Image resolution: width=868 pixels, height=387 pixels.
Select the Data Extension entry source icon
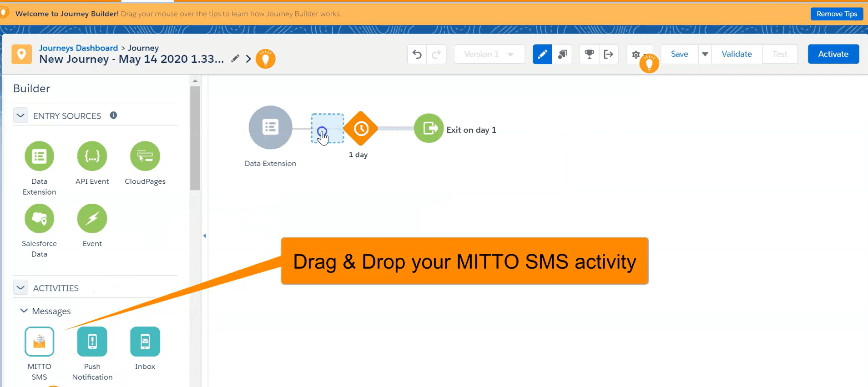pyautogui.click(x=39, y=156)
